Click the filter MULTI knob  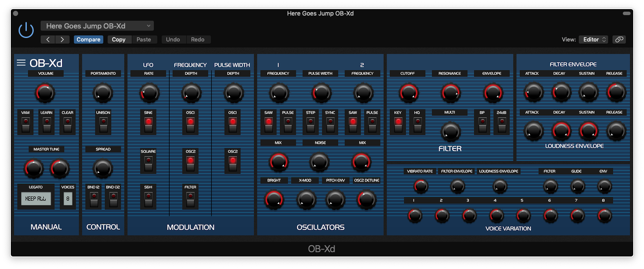450,131
